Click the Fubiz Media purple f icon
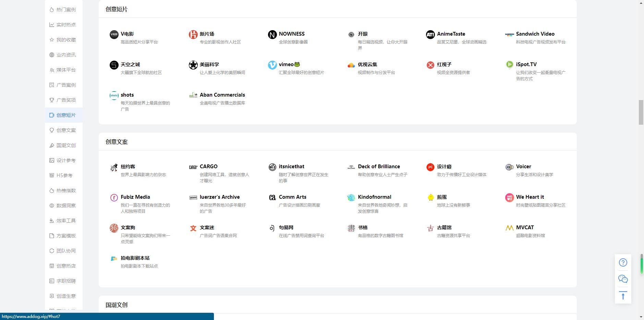 pyautogui.click(x=114, y=198)
